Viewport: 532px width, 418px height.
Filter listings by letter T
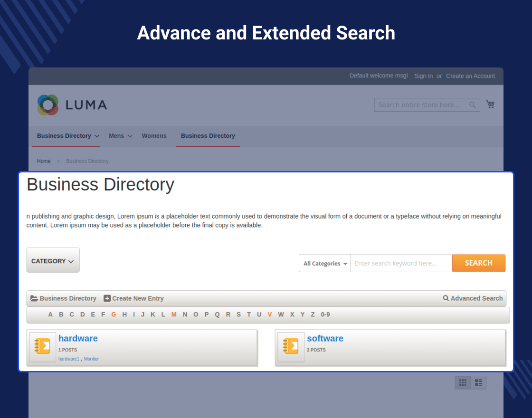(x=249, y=314)
